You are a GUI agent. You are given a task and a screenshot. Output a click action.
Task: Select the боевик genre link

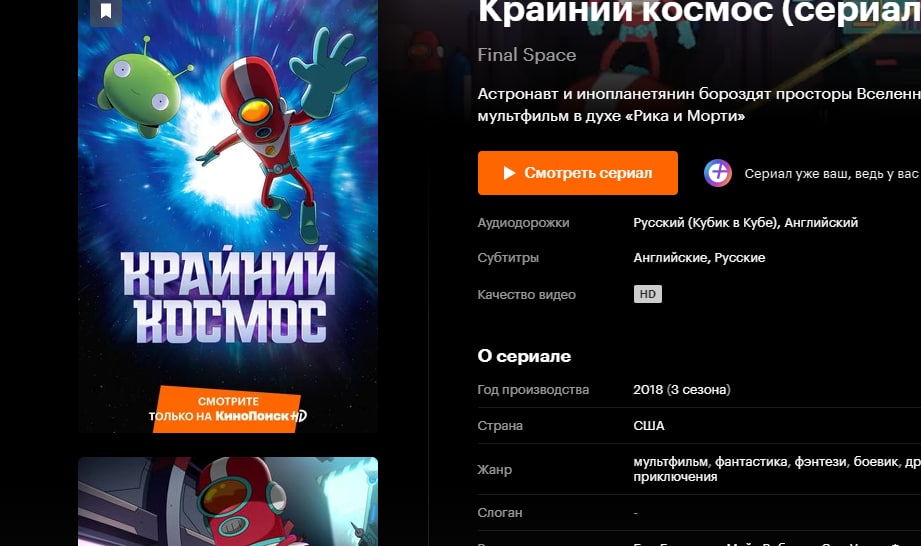click(x=876, y=462)
